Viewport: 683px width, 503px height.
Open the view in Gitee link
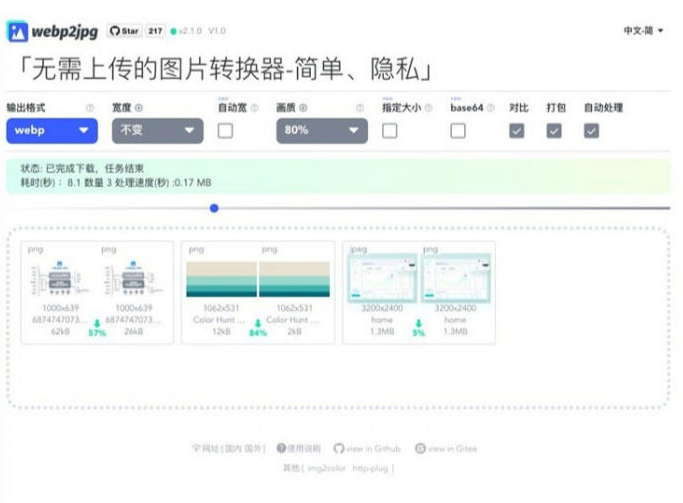444,449
